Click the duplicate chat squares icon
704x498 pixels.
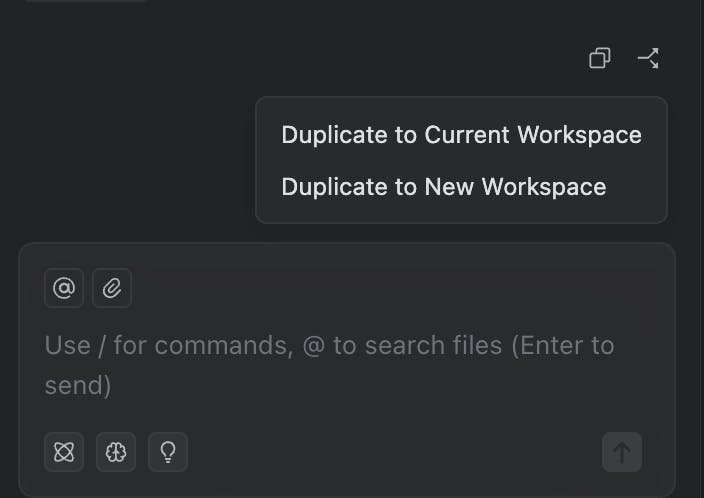599,58
